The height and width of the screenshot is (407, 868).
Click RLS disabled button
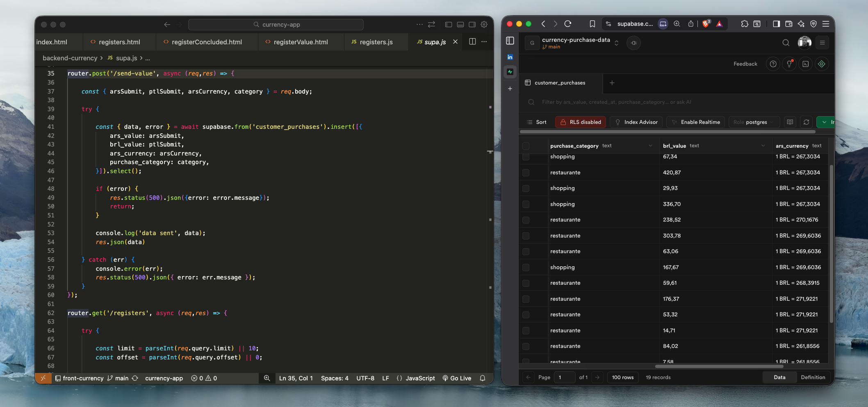point(581,122)
